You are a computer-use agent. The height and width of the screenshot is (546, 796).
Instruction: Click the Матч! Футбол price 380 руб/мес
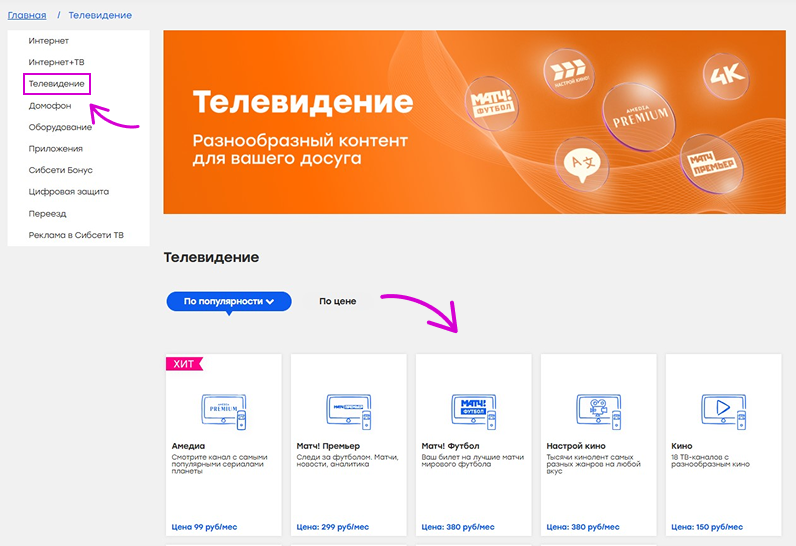[x=458, y=527]
